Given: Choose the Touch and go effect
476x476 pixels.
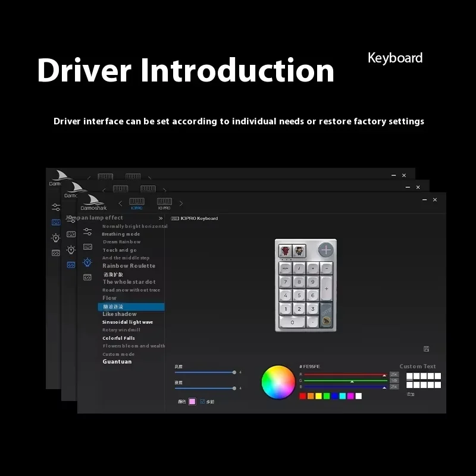Looking at the screenshot, I should tap(120, 250).
